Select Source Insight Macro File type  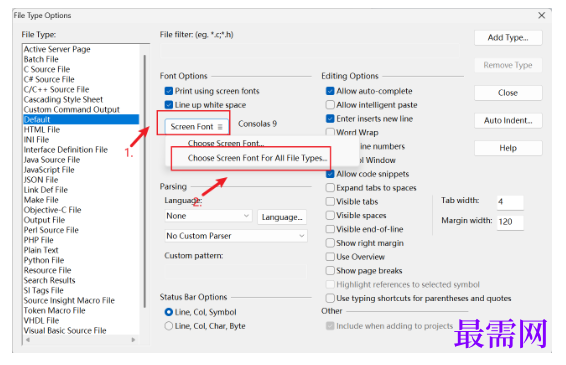(x=81, y=300)
